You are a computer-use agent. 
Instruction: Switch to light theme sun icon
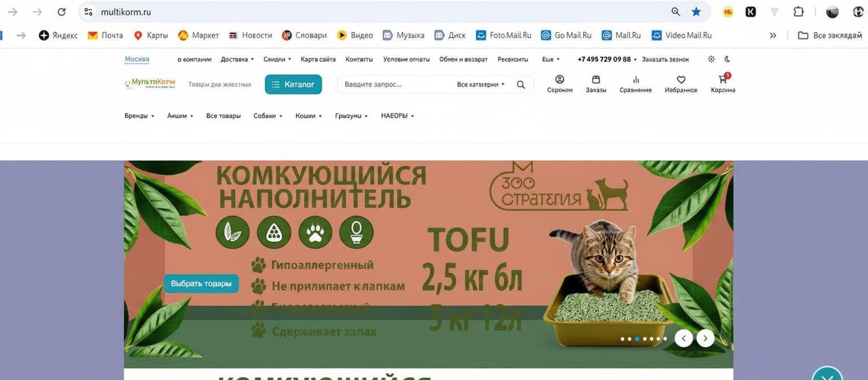pyautogui.click(x=711, y=59)
